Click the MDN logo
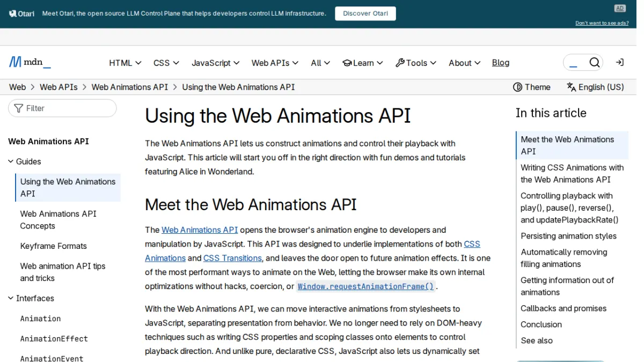The width and height of the screenshot is (644, 362). 30,62
